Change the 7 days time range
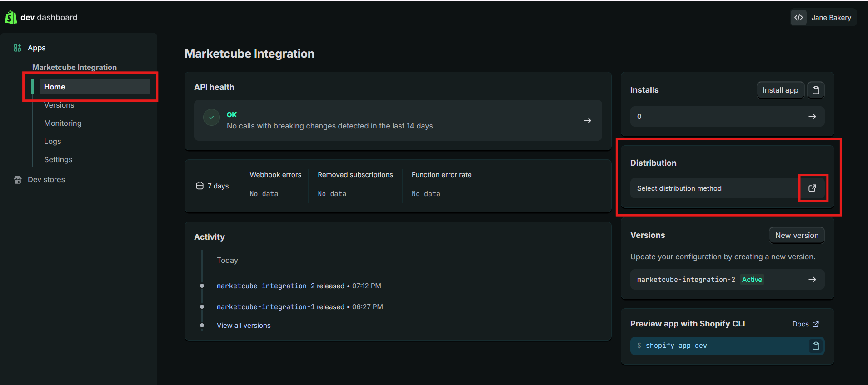This screenshot has height=385, width=868. pos(212,186)
